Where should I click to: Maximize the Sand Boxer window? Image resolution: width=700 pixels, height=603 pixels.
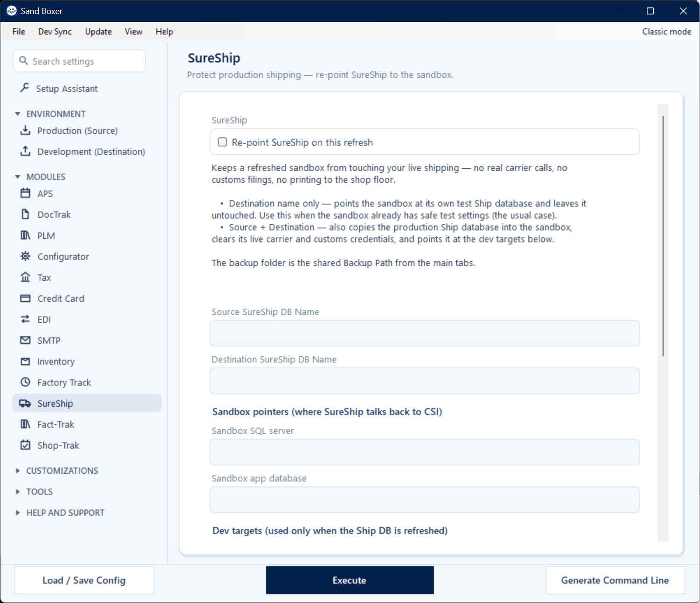pyautogui.click(x=651, y=11)
